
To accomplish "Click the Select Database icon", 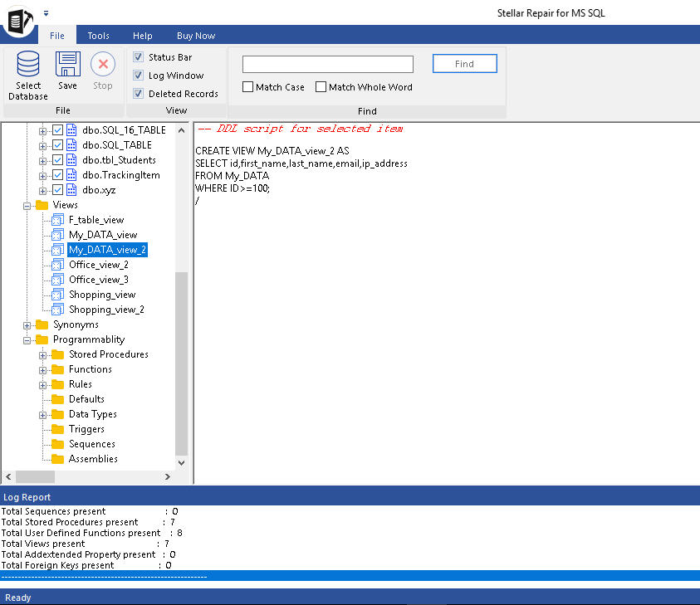I will [28, 65].
